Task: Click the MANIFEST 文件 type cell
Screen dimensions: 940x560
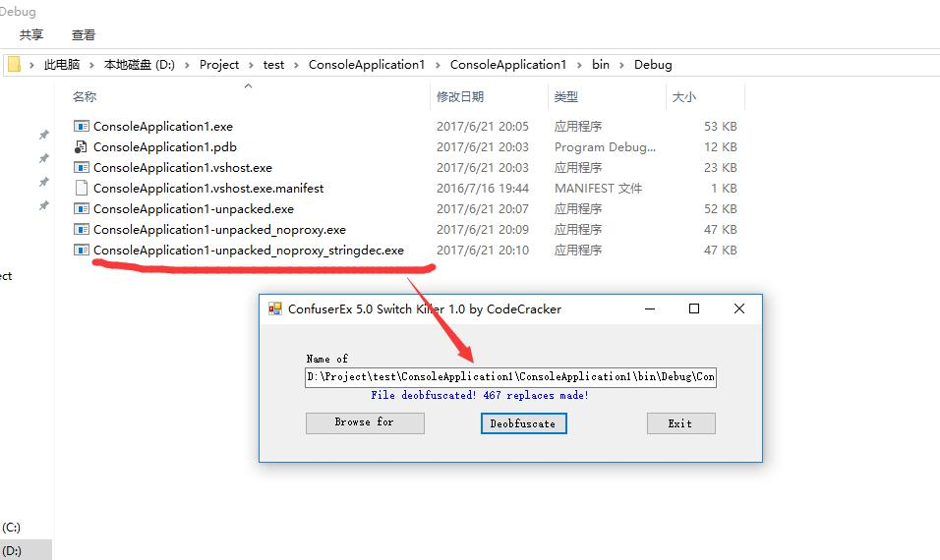Action: [598, 188]
